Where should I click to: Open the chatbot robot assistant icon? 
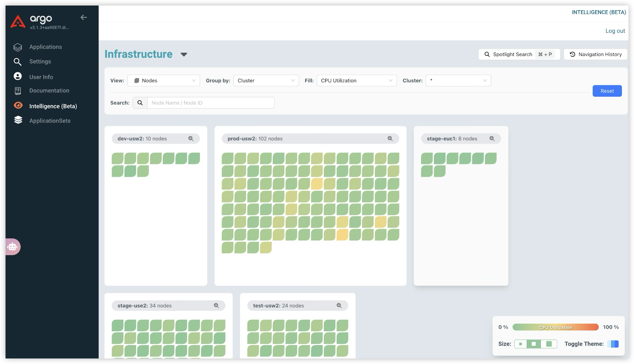tap(13, 247)
